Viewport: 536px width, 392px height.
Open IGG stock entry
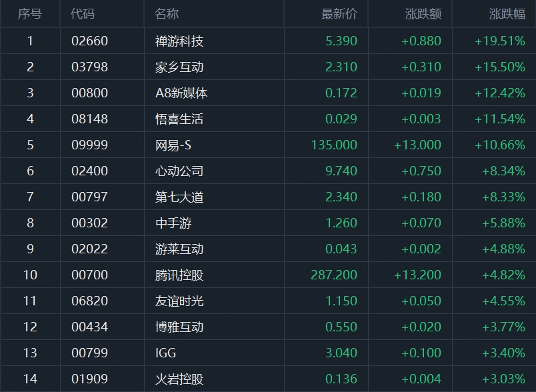[x=166, y=353]
